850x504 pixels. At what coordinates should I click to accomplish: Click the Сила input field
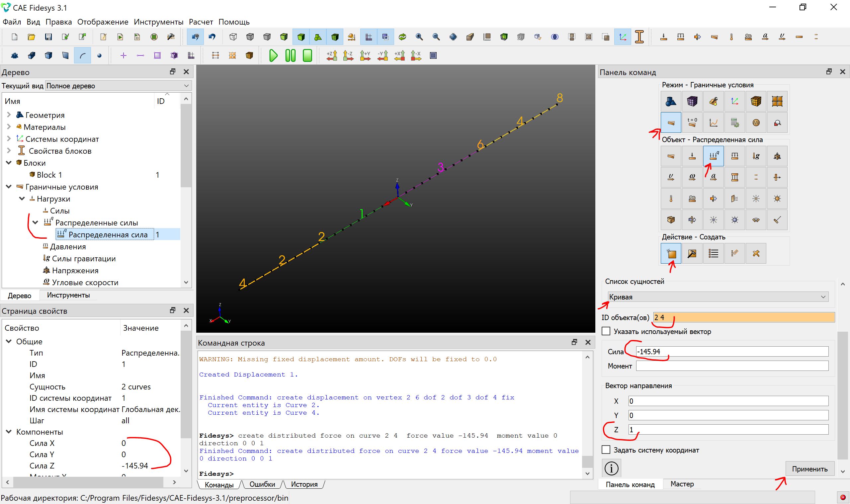732,352
